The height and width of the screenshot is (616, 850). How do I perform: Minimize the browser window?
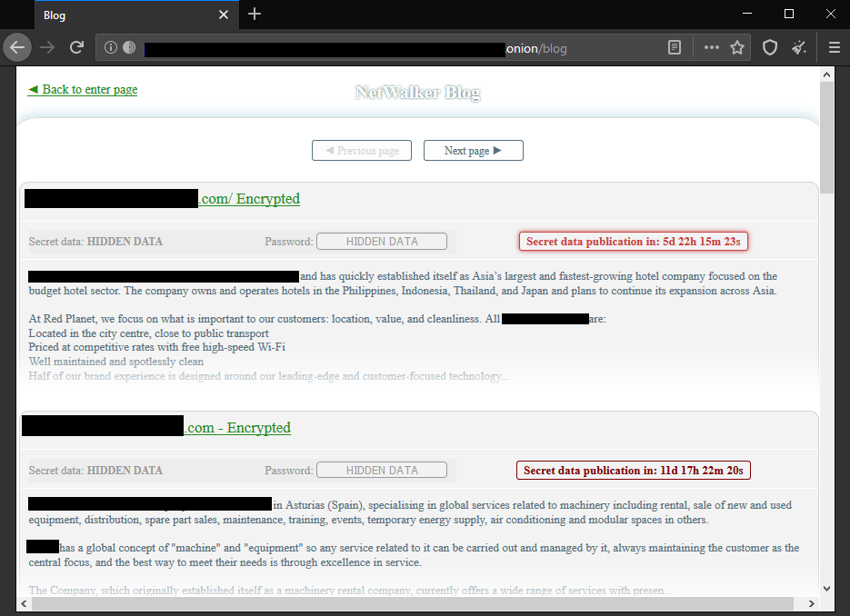tap(747, 15)
